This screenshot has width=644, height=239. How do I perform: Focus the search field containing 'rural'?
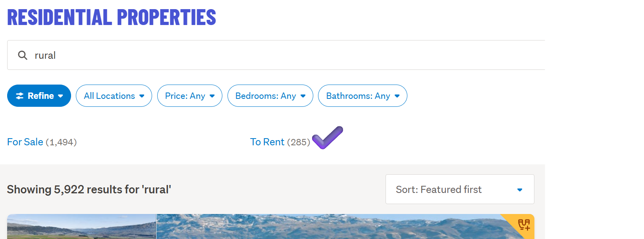coord(278,55)
